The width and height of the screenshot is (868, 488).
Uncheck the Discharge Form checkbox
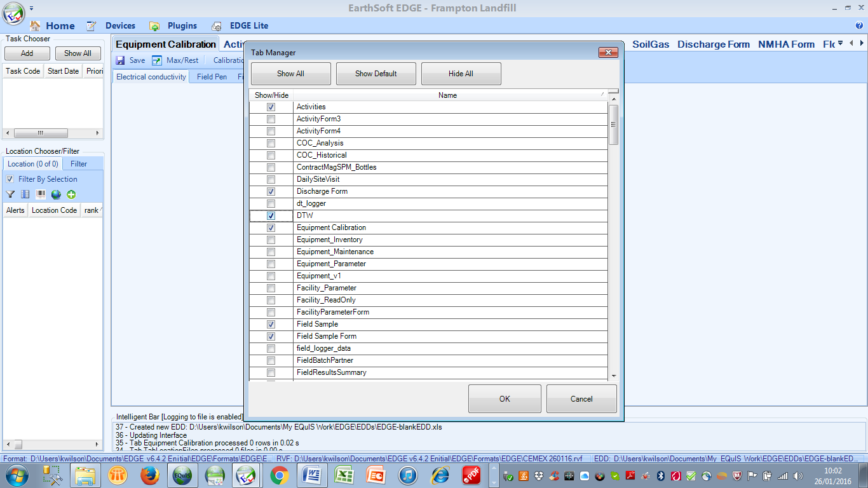[271, 191]
